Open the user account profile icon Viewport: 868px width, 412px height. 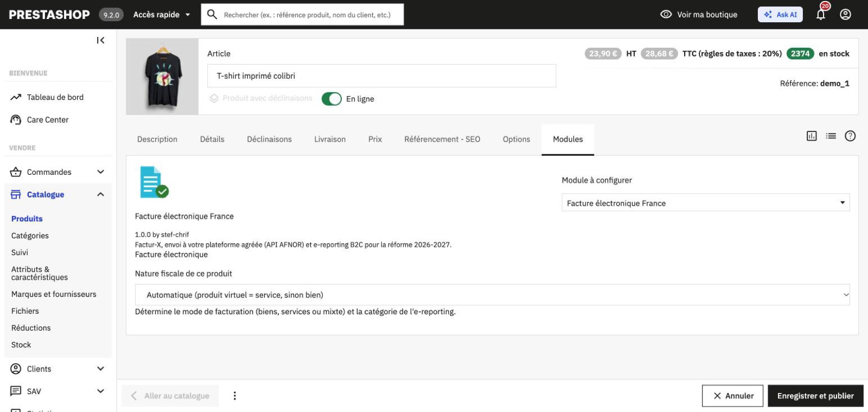tap(845, 15)
